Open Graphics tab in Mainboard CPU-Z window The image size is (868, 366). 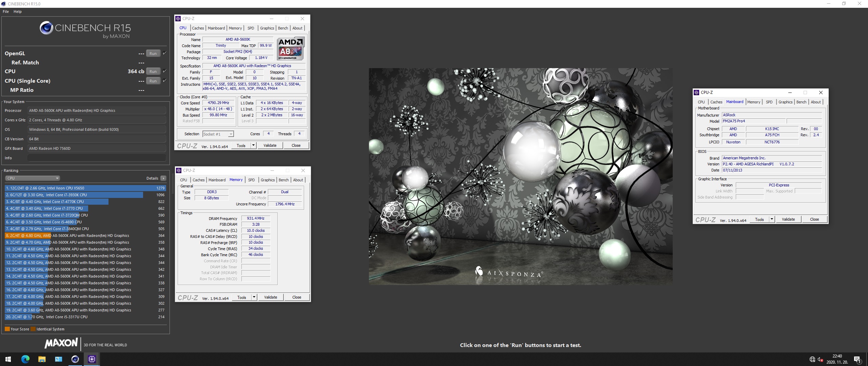(x=785, y=102)
